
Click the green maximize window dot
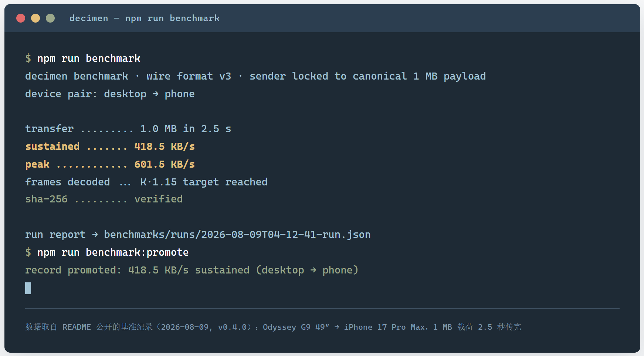[x=50, y=18]
